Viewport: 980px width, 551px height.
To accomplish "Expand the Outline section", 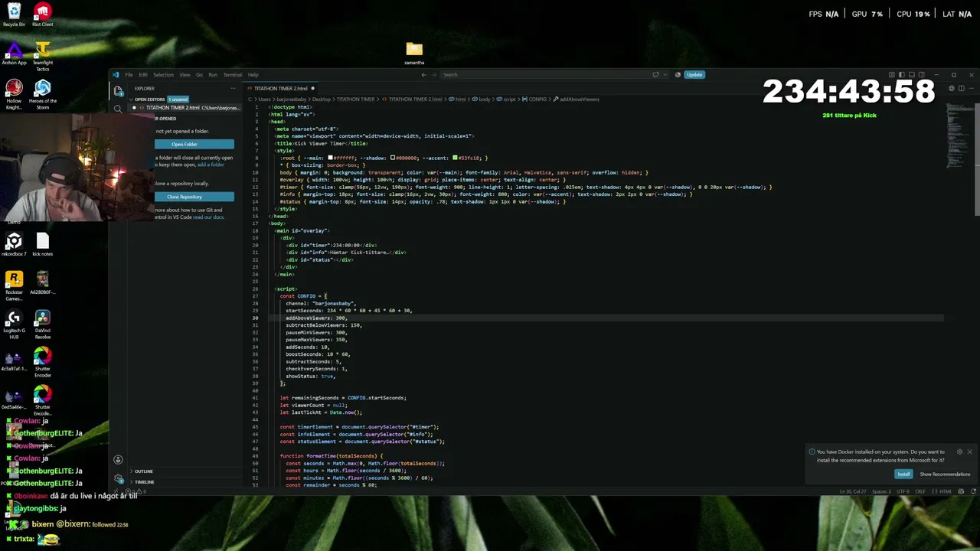I will (144, 471).
